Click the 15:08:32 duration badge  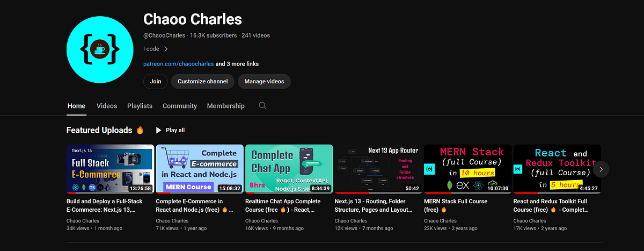coord(230,188)
